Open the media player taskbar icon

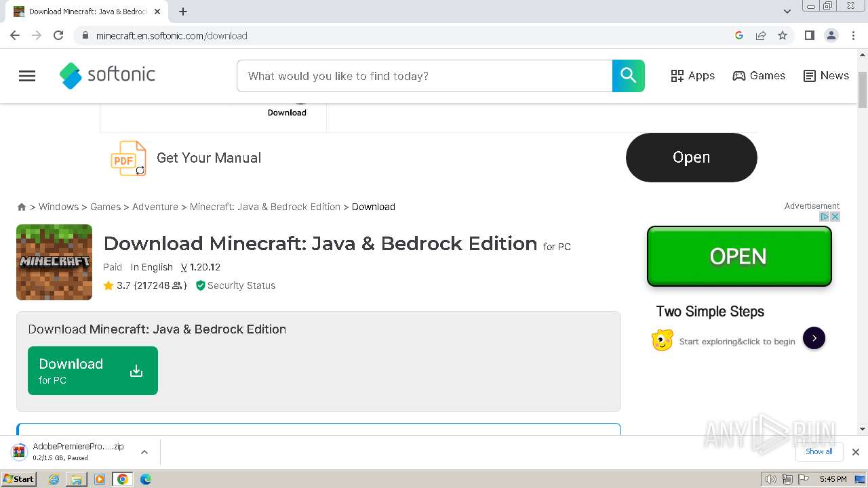[x=100, y=479]
